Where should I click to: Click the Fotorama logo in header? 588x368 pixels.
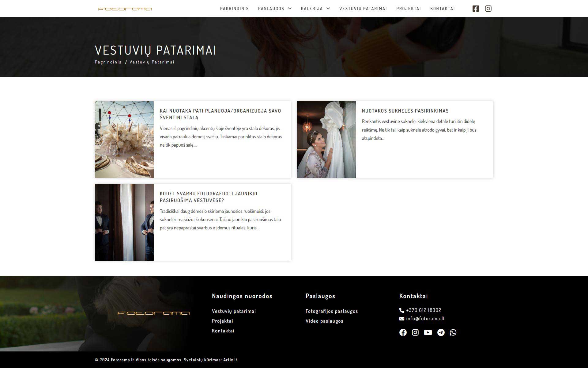[x=125, y=9]
